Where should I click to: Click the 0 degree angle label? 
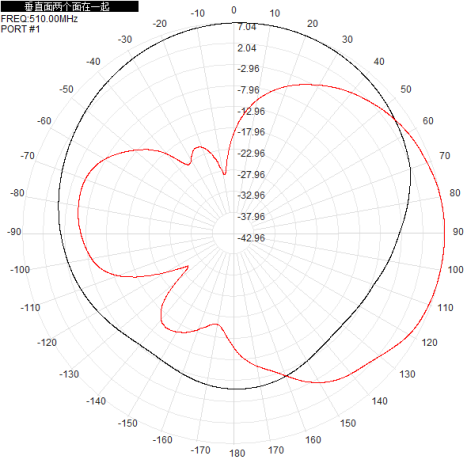234,10
